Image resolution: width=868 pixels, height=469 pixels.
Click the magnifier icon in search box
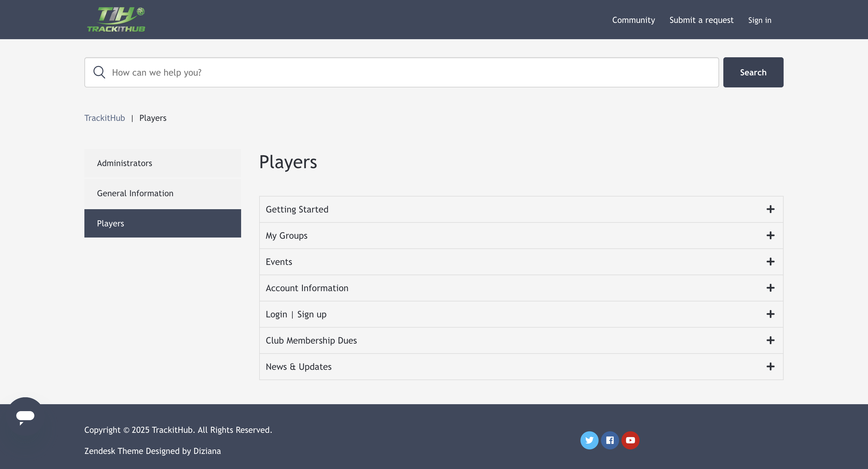(x=99, y=72)
